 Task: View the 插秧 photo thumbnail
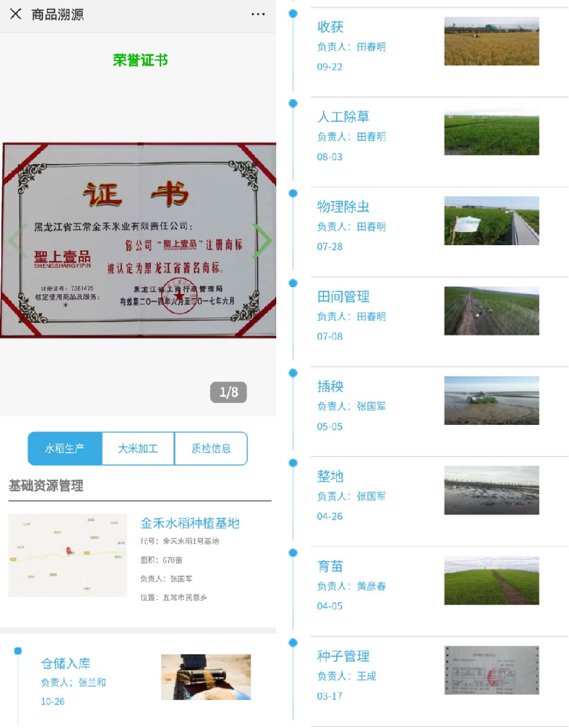pyautogui.click(x=491, y=401)
